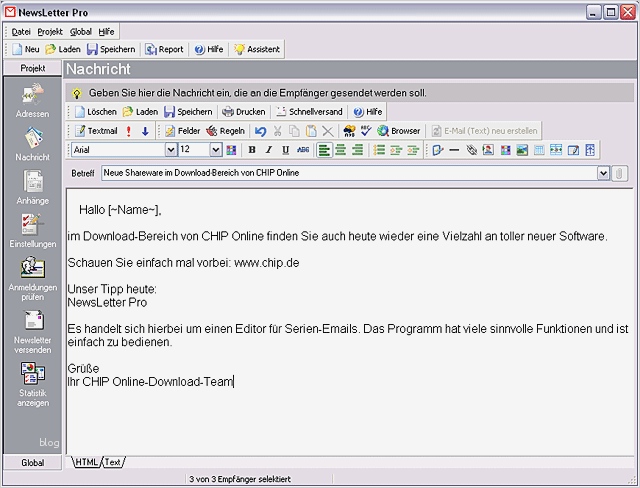Toggle Textmail mode
Screen dimensions: 640x488
click(96, 131)
